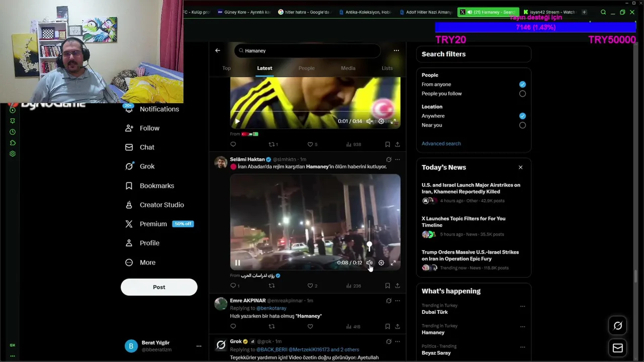This screenshot has height=362, width=644.
Task: Select 'People you follow' filter
Action: pos(522,94)
